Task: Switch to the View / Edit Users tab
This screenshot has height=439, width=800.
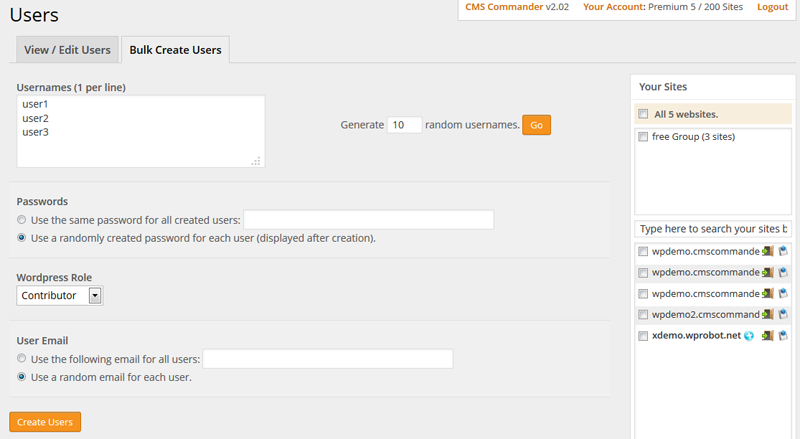Action: coord(67,50)
